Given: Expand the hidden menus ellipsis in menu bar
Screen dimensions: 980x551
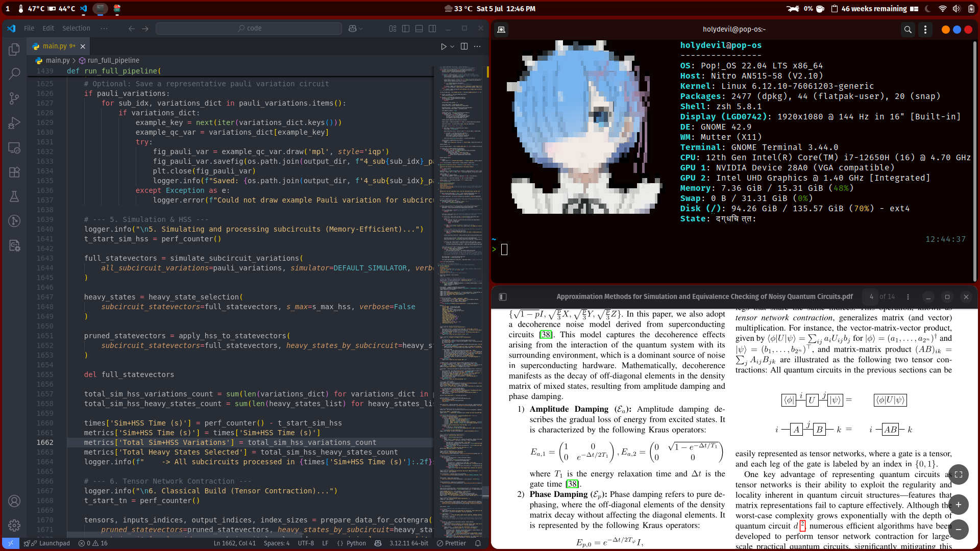Looking at the screenshot, I should tap(104, 29).
